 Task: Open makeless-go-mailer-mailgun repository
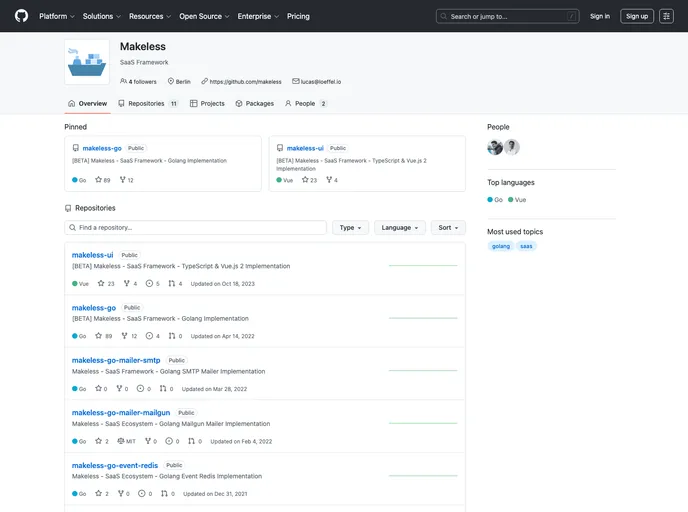[121, 413]
